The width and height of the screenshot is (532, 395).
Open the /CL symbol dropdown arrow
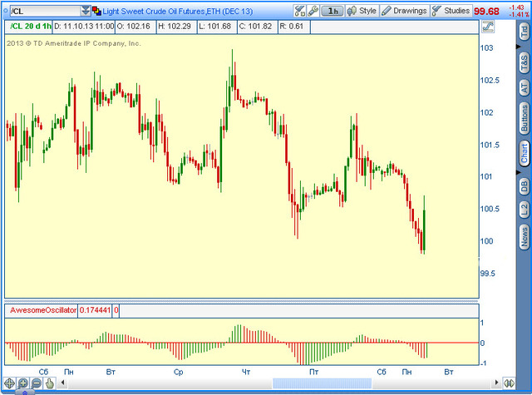[x=86, y=11]
